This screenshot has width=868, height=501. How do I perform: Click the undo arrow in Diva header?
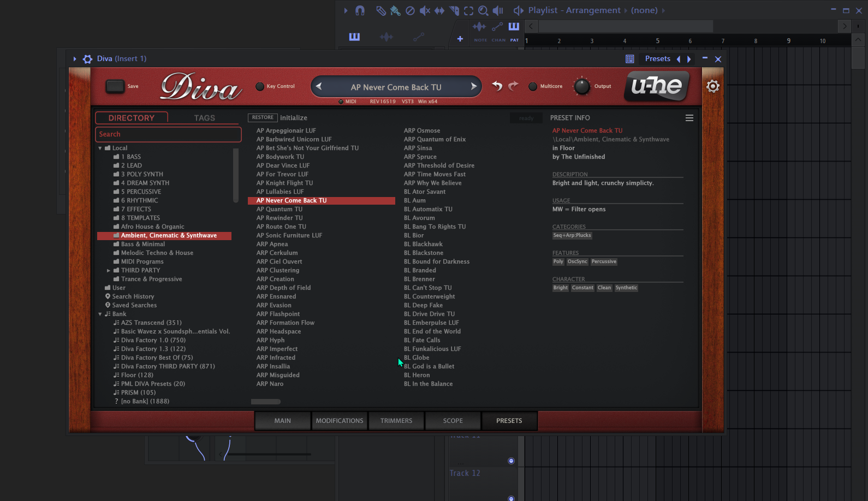coord(497,86)
